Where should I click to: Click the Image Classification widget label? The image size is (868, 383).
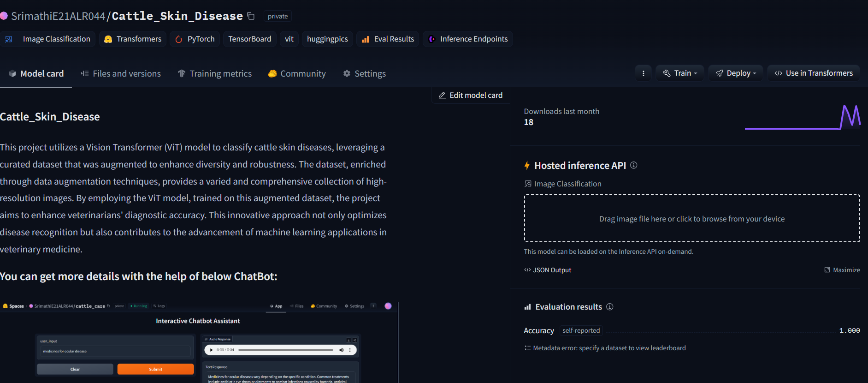click(x=563, y=184)
